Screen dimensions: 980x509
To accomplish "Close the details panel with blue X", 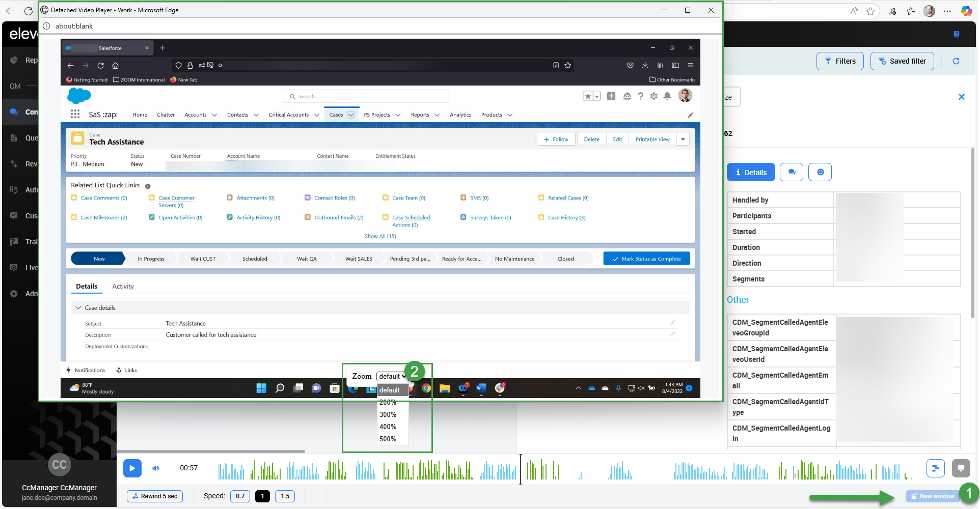I will (x=961, y=97).
